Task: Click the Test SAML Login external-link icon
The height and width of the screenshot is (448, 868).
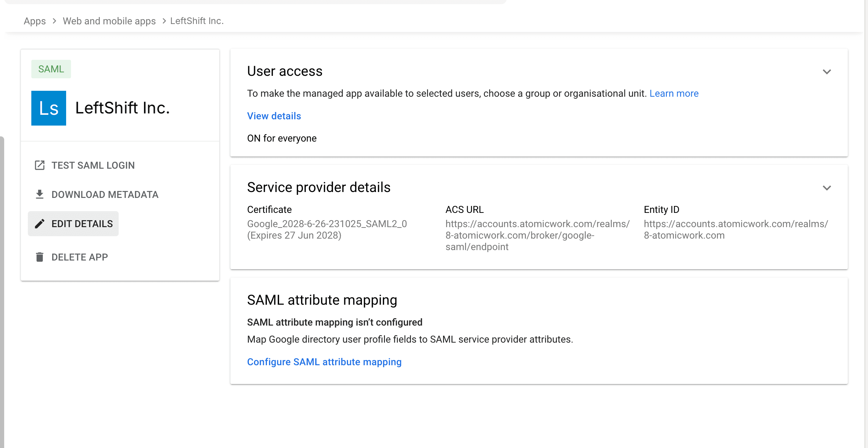Action: coord(40,165)
